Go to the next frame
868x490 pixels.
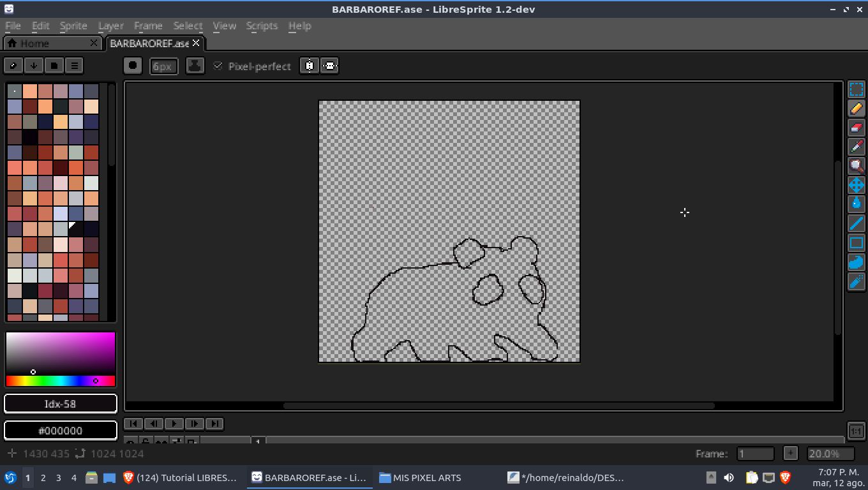point(194,423)
